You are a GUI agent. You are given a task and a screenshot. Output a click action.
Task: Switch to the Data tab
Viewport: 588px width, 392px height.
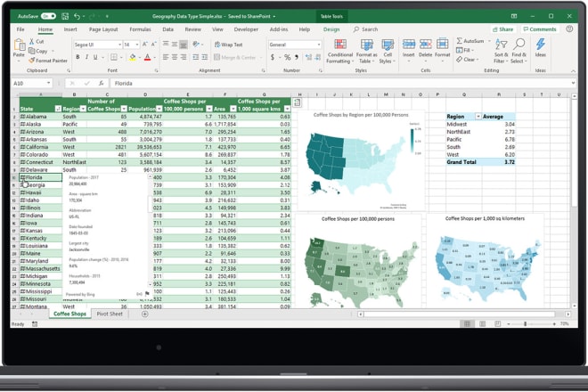click(x=168, y=29)
